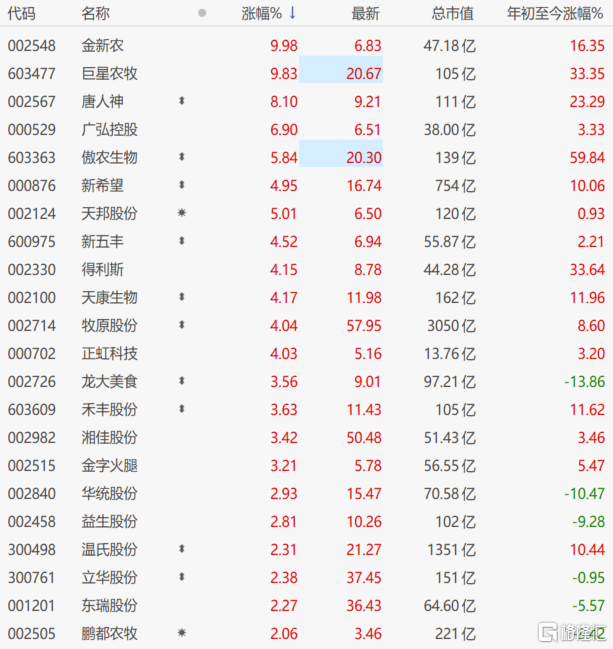Select stock name 金字火腿
Image resolution: width=613 pixels, height=649 pixels.
click(110, 466)
